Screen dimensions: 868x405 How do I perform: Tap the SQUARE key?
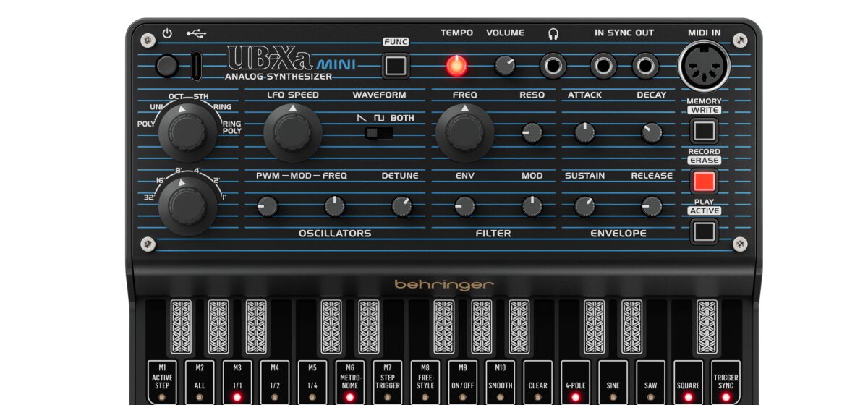(689, 383)
